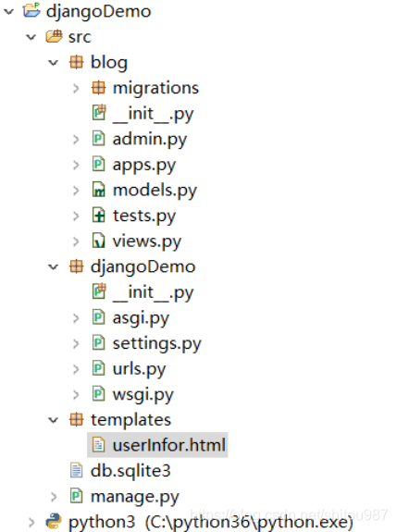Click the migrations package icon
The width and height of the screenshot is (397, 532).
click(98, 88)
